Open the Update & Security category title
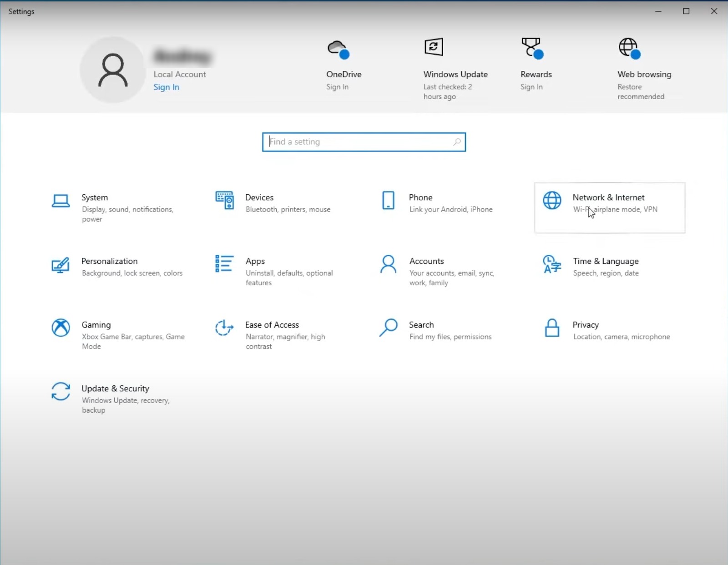728x565 pixels. point(115,388)
